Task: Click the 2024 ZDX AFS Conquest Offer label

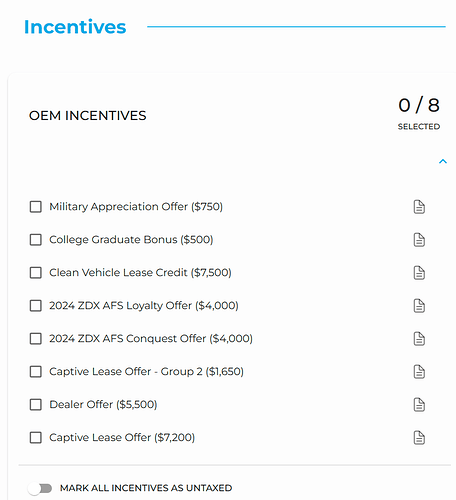Action: click(x=151, y=339)
